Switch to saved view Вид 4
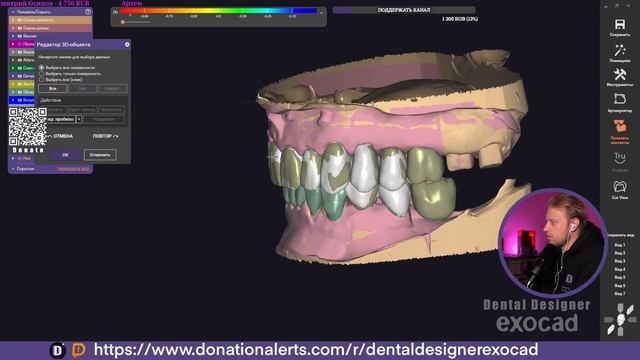The image size is (640, 360). click(620, 269)
